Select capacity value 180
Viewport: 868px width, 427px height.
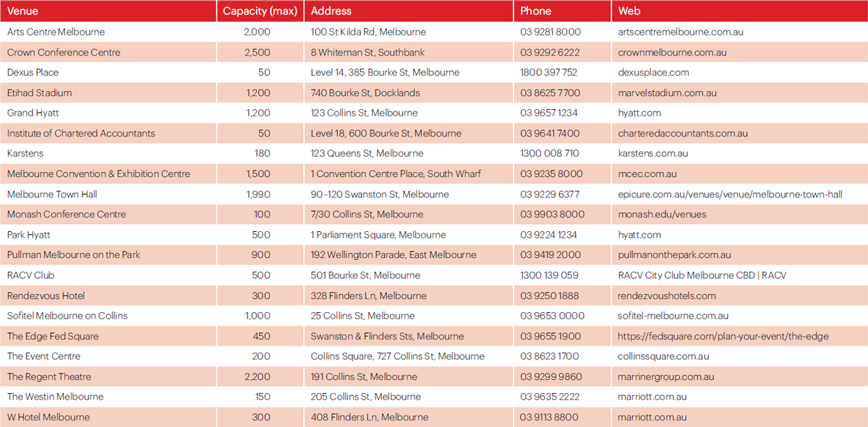pyautogui.click(x=263, y=153)
